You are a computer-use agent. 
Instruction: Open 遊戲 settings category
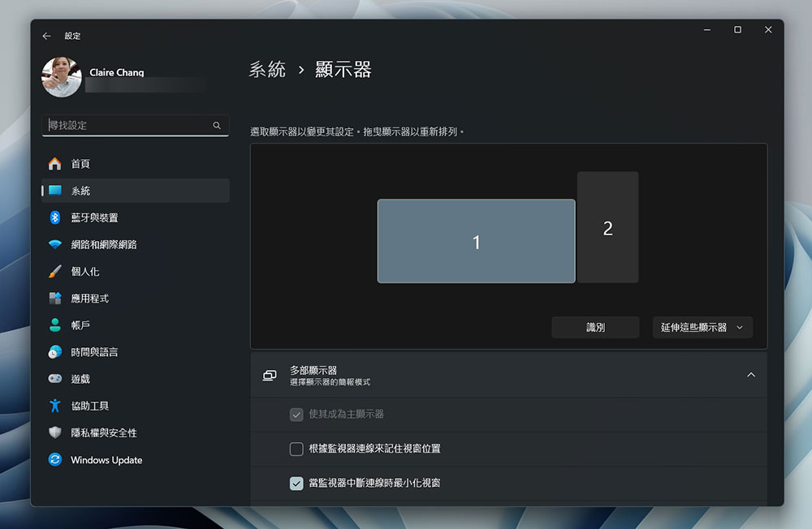135,379
